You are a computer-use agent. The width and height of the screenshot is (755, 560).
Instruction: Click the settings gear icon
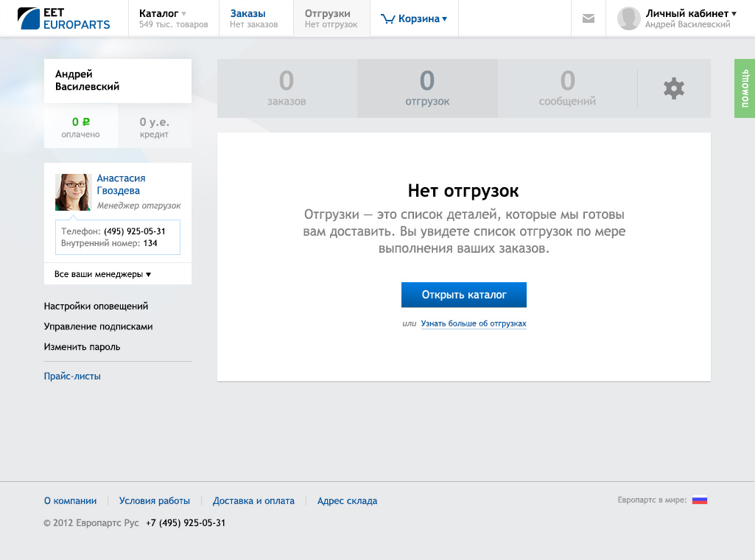(x=674, y=88)
